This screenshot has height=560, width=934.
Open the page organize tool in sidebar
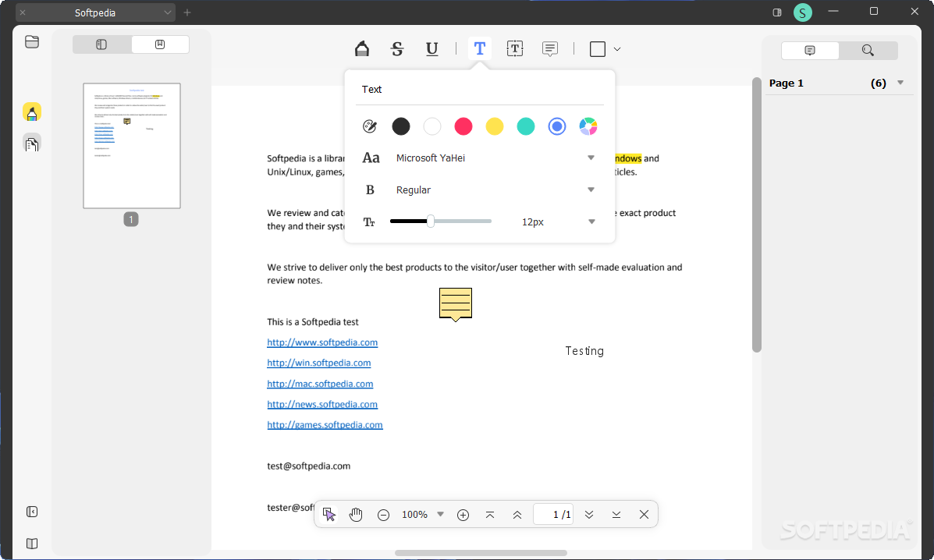32,144
